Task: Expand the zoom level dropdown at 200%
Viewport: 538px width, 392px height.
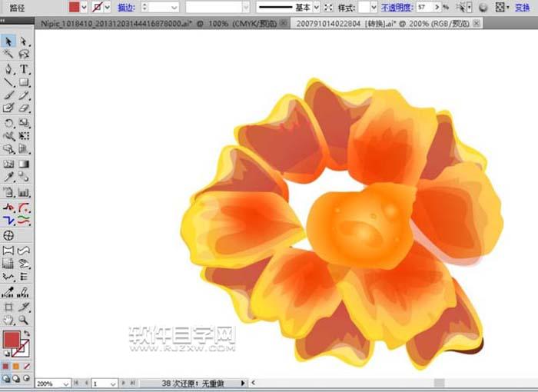Action: tap(65, 383)
